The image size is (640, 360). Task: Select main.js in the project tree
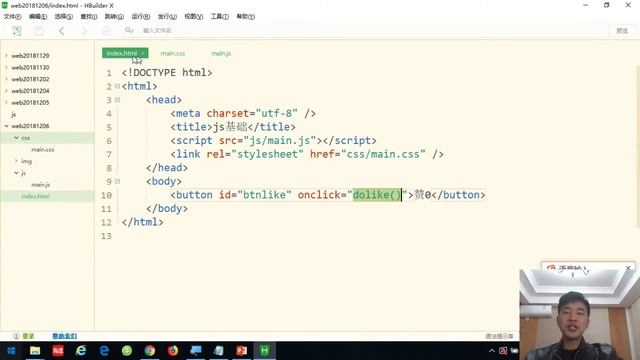[x=40, y=184]
